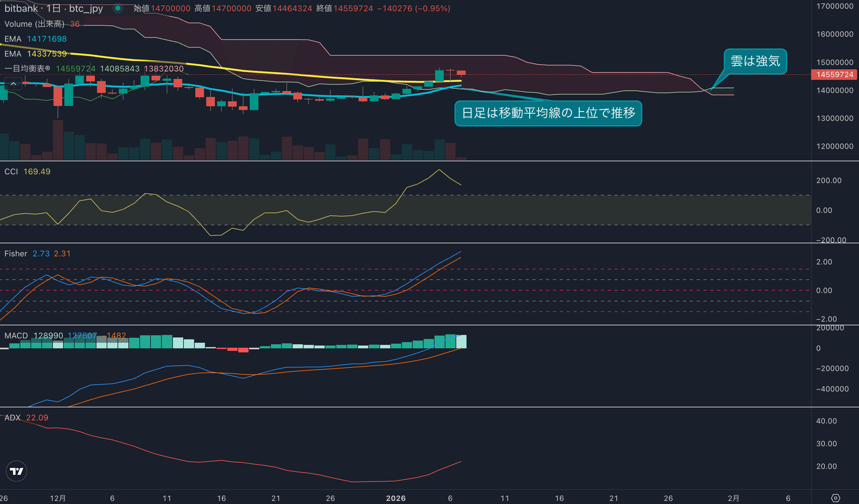
Task: Click the green market status dot
Action: point(118,8)
